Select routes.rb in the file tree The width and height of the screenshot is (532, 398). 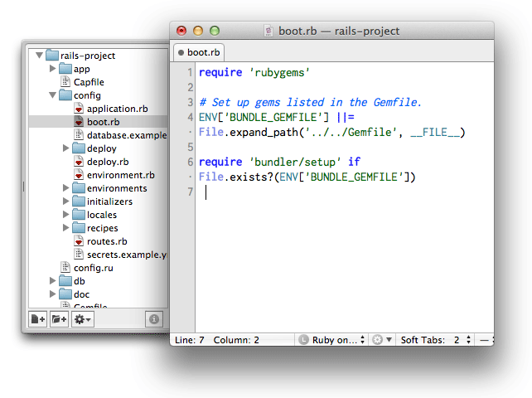(106, 241)
